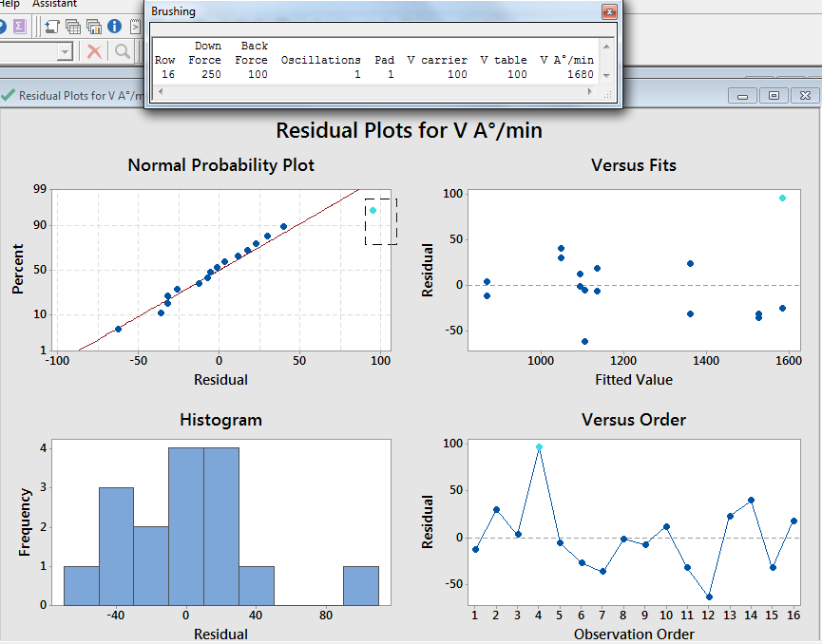
Task: Maximize the Residual Plots graph window
Action: click(x=774, y=95)
